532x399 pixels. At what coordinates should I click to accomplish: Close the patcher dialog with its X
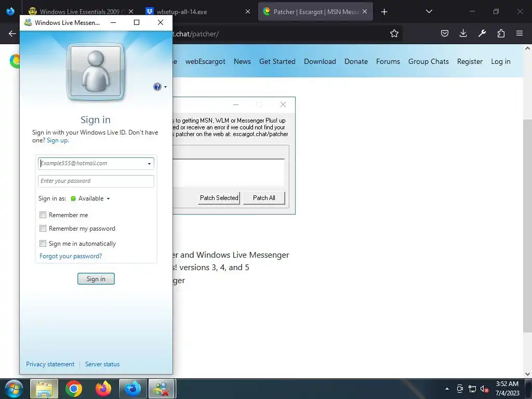click(x=283, y=104)
